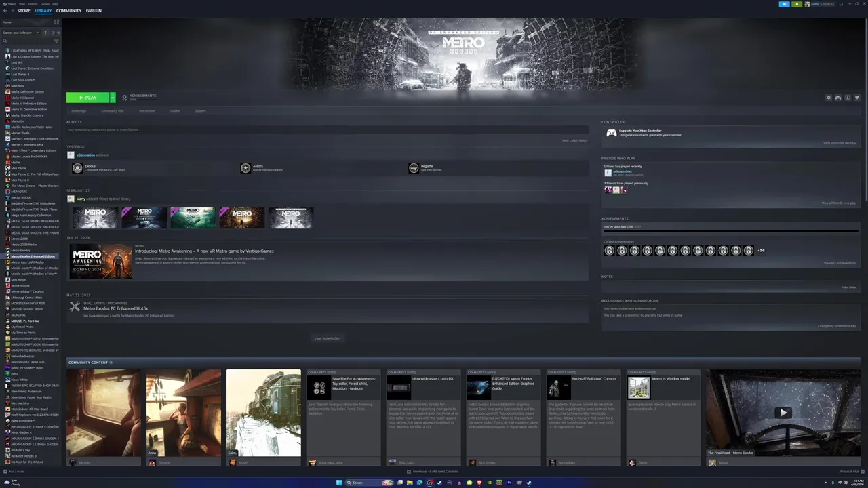This screenshot has width=868, height=488.
Task: Open Metro Awakening news article thumbnail
Action: [101, 262]
